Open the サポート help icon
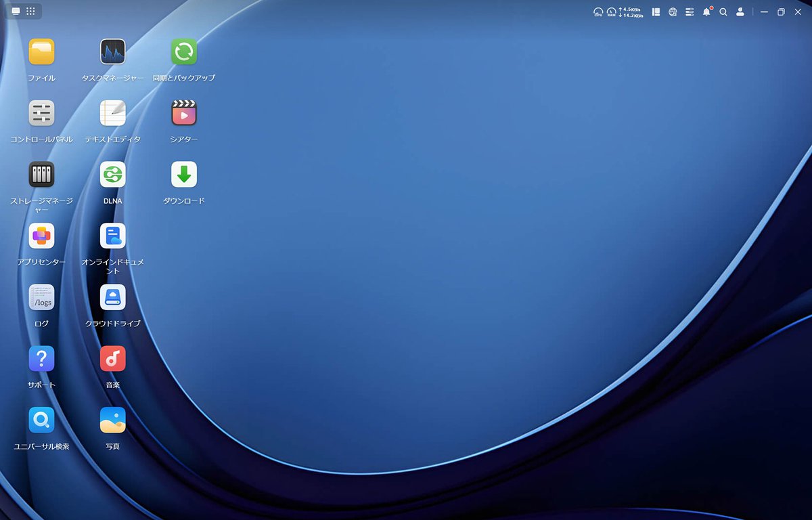The image size is (812, 520). pyautogui.click(x=41, y=359)
